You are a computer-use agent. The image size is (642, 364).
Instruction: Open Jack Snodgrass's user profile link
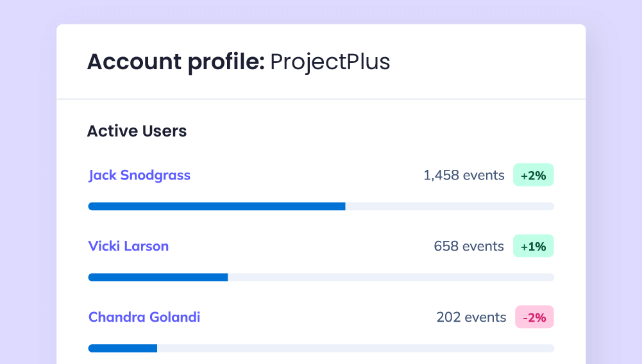coord(139,175)
